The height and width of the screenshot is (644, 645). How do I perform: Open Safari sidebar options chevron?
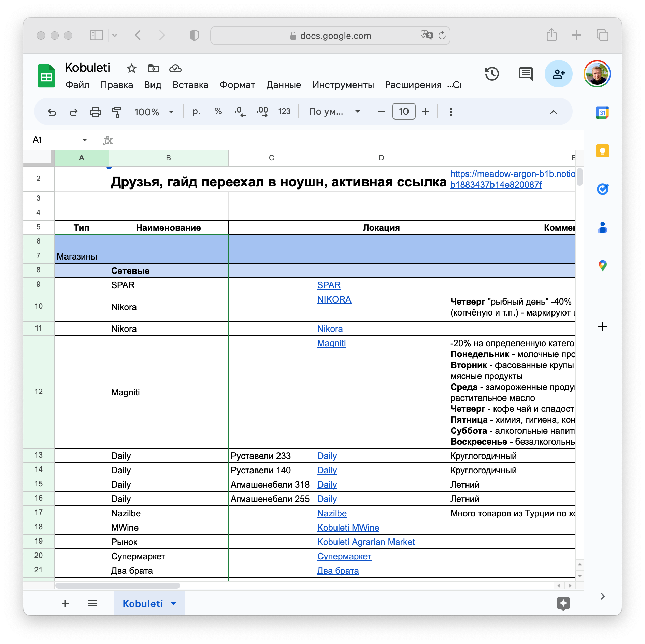[x=115, y=35]
